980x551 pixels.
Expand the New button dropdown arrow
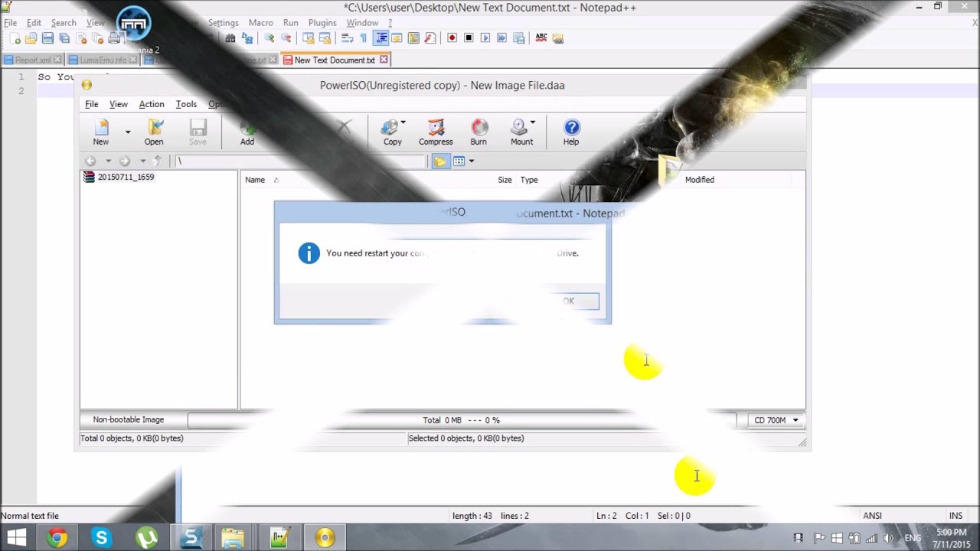click(128, 132)
